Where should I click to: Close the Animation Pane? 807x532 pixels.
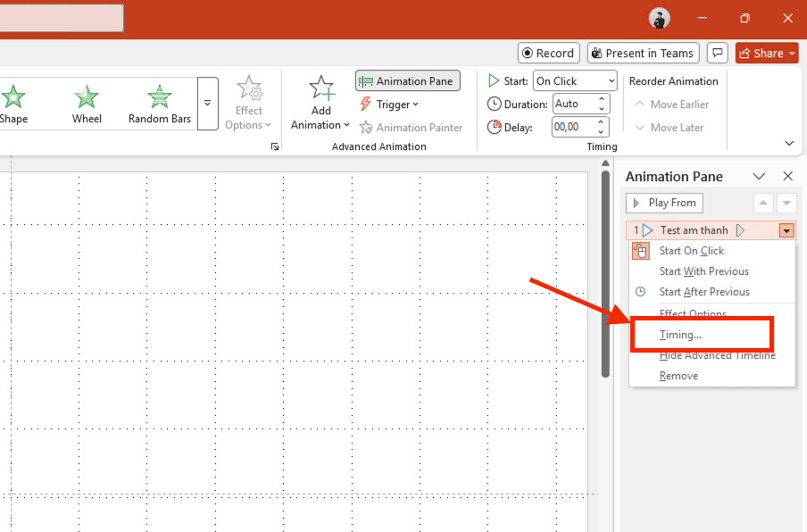pos(788,177)
